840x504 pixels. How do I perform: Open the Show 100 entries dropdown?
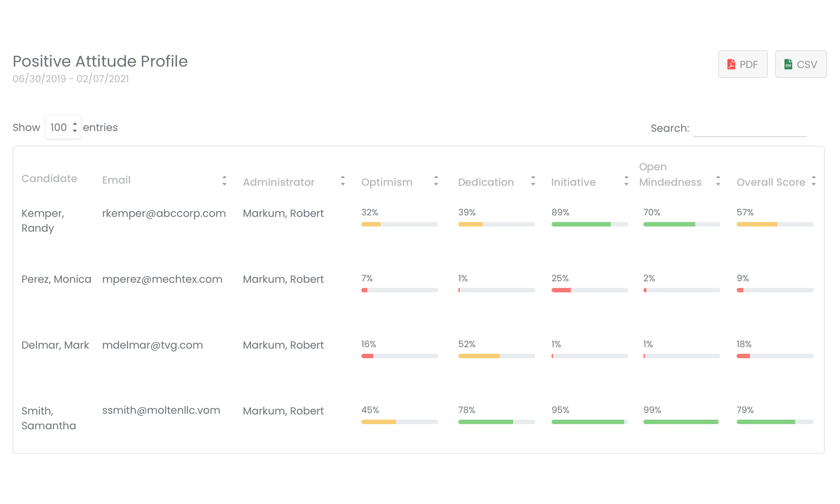point(63,127)
